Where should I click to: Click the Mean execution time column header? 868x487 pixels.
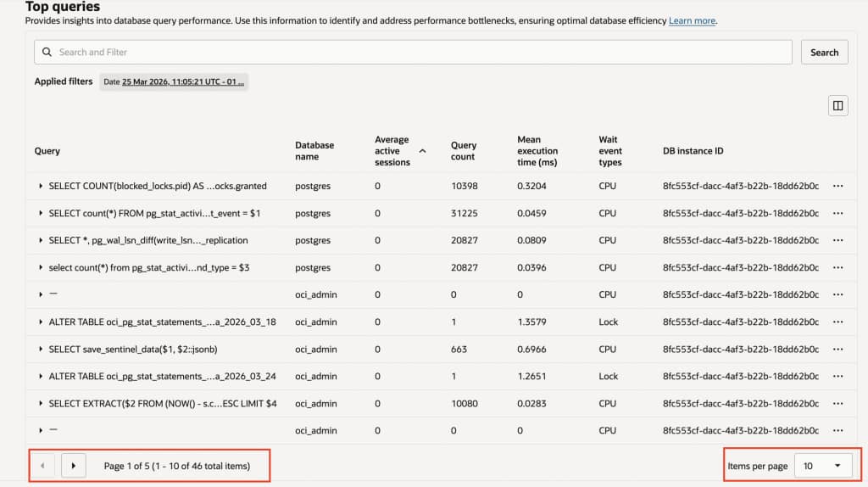(537, 151)
